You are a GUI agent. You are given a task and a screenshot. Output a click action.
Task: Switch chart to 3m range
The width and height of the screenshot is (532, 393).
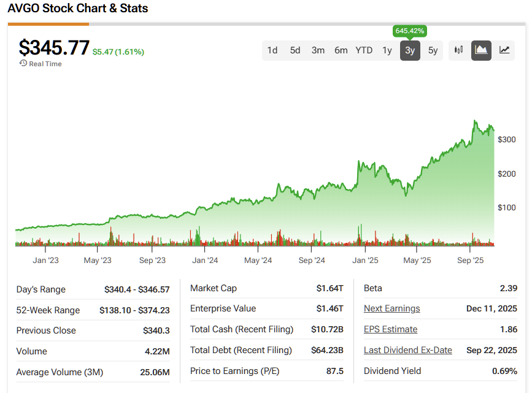[318, 50]
